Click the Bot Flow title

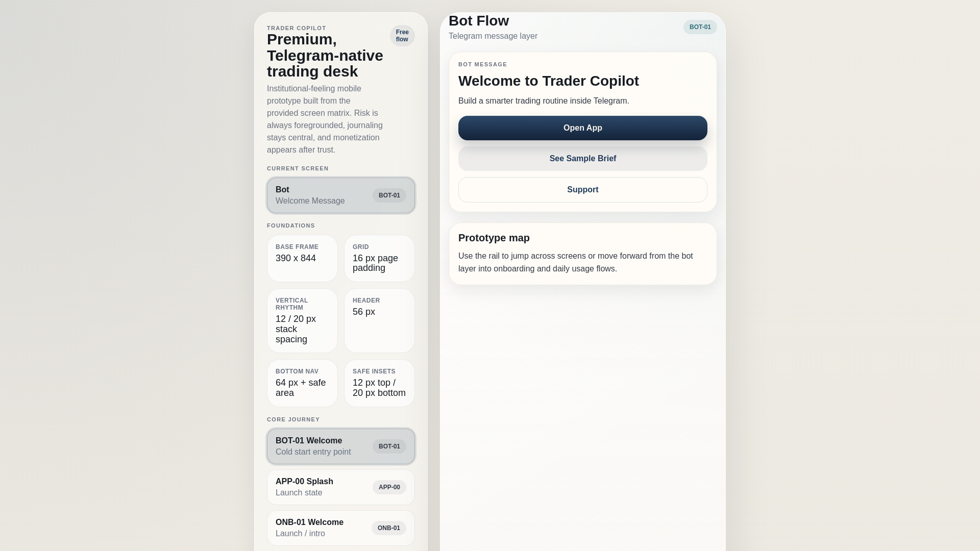coord(479,21)
